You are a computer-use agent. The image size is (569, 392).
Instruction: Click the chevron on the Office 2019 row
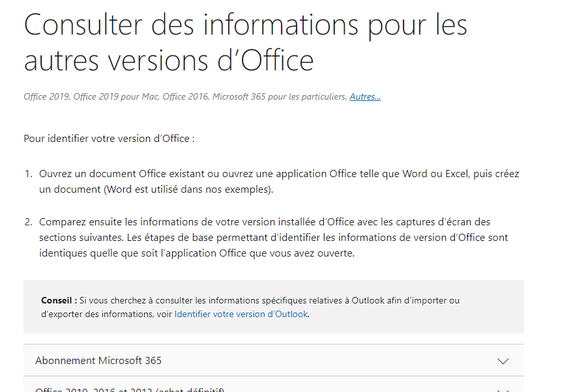coord(503,390)
